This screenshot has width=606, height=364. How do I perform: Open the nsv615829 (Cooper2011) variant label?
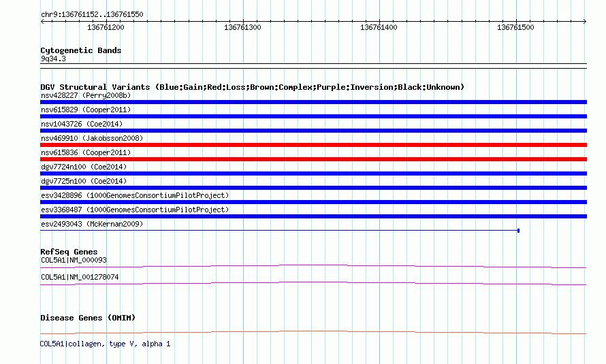[86, 110]
